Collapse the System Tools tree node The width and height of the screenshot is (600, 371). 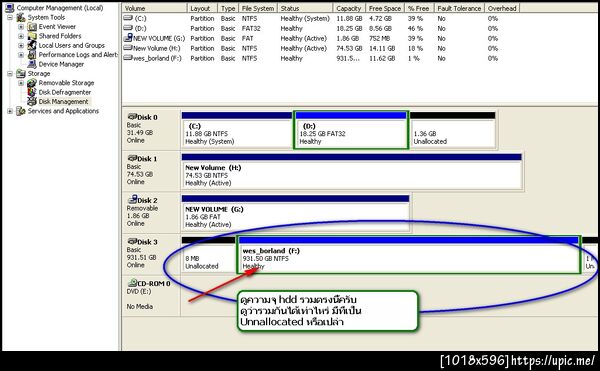tap(10, 18)
